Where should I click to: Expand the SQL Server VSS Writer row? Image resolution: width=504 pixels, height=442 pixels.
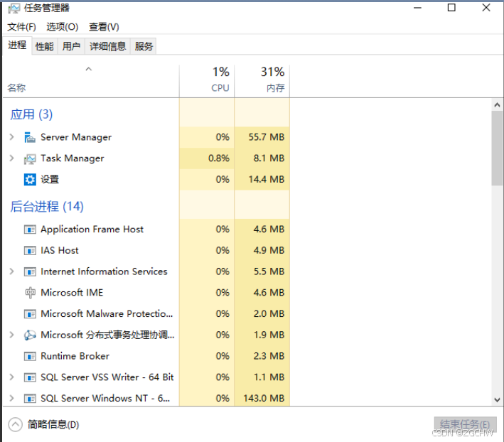12,377
